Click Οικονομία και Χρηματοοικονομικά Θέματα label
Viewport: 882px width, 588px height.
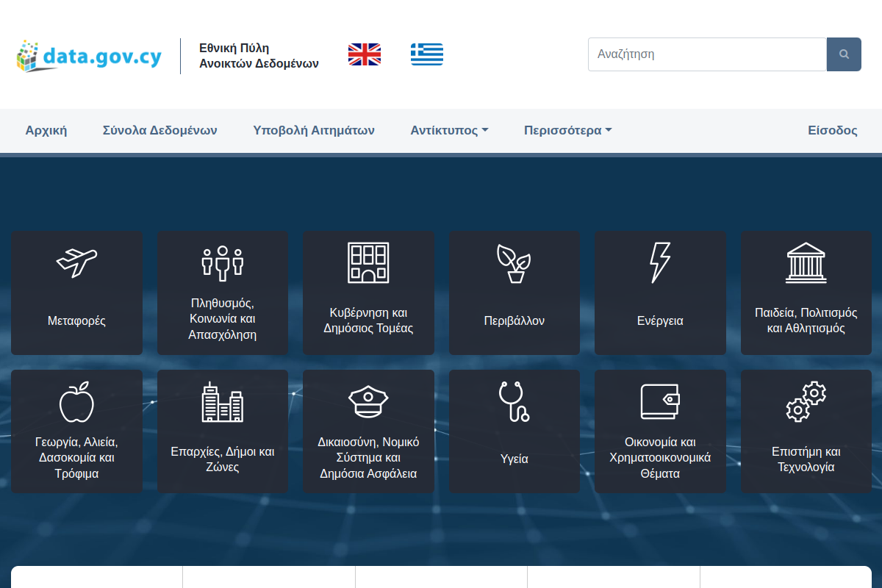[660, 458]
